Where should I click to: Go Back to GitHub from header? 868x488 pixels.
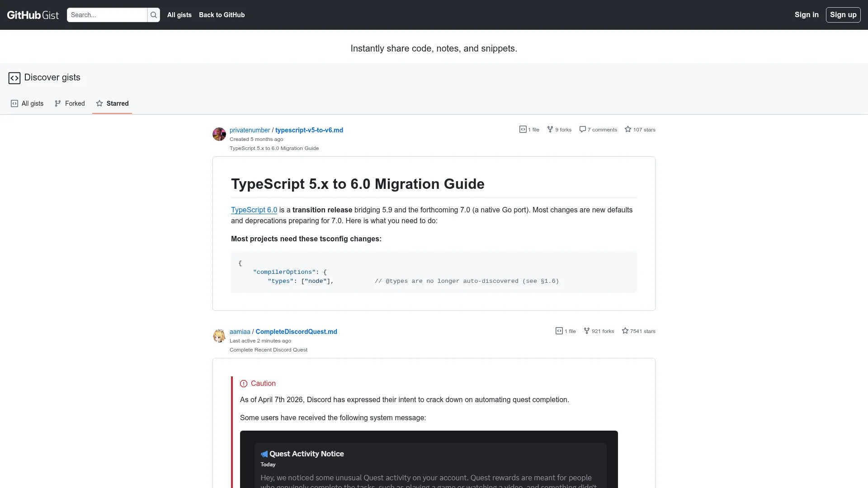(222, 15)
